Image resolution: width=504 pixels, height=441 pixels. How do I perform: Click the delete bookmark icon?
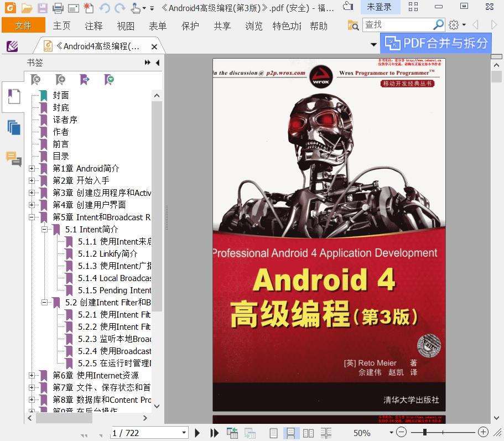[x=35, y=79]
